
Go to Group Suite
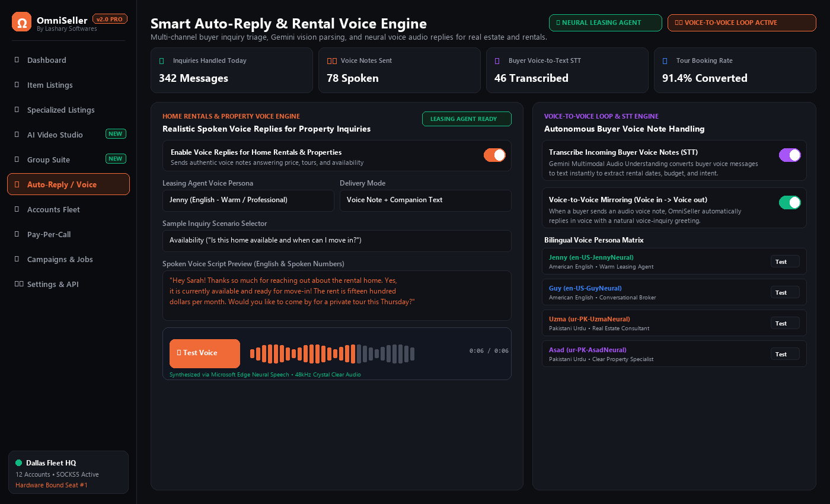pos(68,160)
